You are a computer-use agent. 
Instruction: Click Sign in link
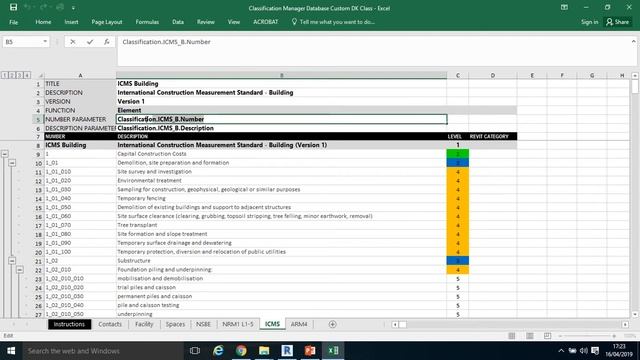point(589,22)
